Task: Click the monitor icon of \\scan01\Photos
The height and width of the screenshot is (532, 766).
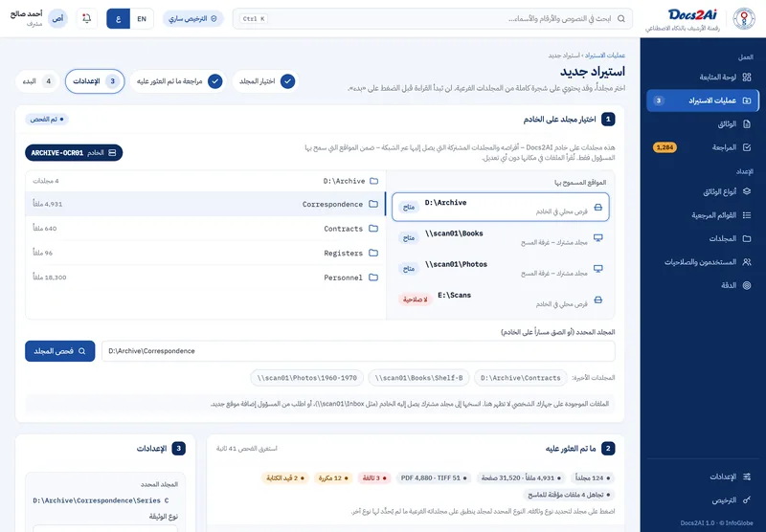Action: tap(597, 269)
